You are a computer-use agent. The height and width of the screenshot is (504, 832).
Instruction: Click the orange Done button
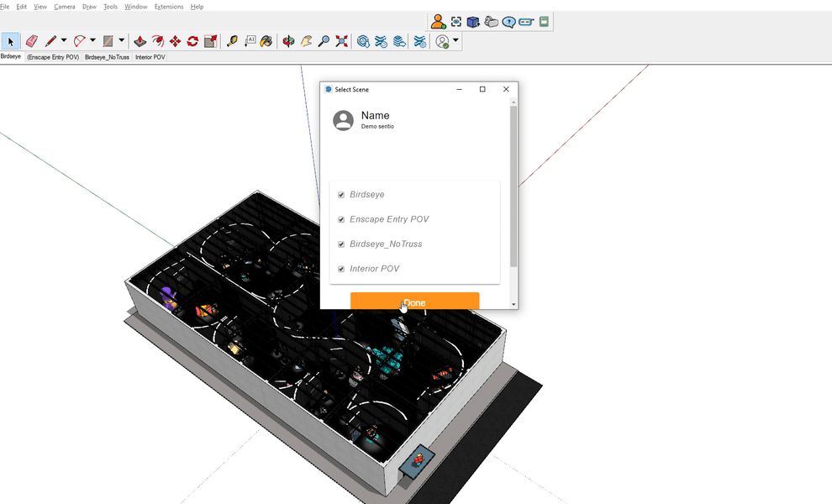tap(414, 301)
